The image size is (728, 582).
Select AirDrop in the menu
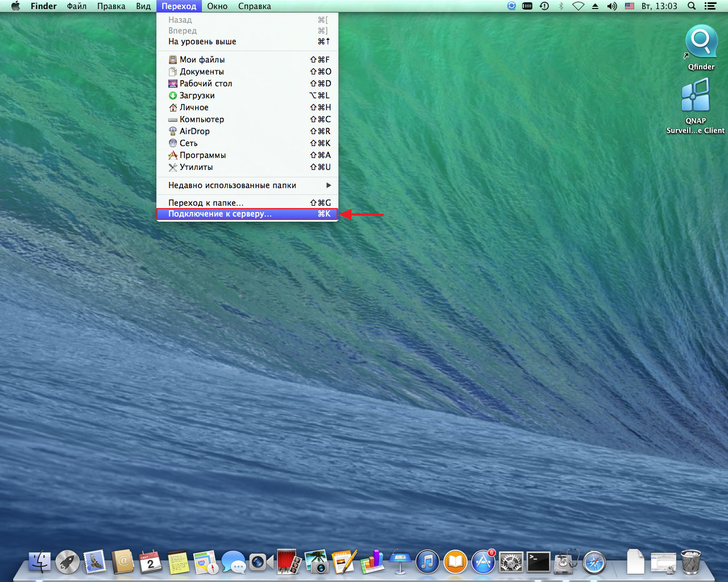click(247, 131)
